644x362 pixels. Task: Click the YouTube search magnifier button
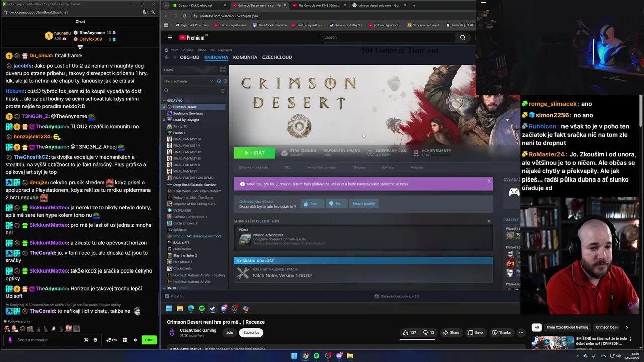click(463, 37)
